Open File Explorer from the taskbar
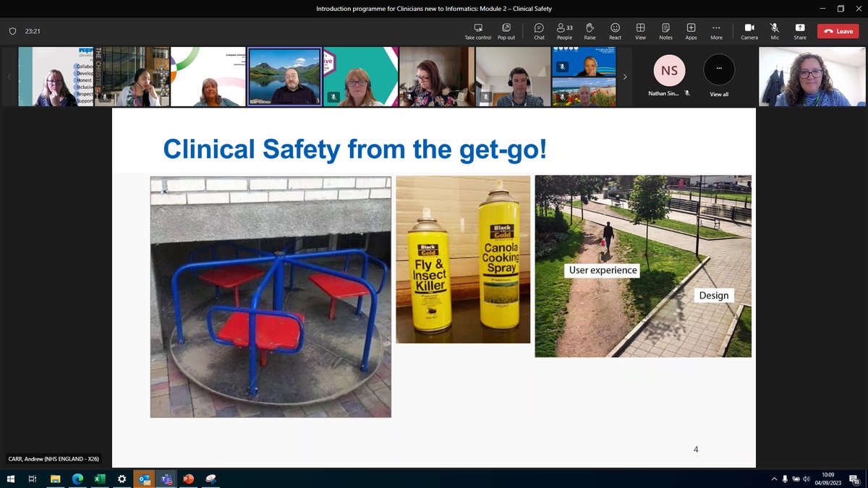 click(55, 479)
